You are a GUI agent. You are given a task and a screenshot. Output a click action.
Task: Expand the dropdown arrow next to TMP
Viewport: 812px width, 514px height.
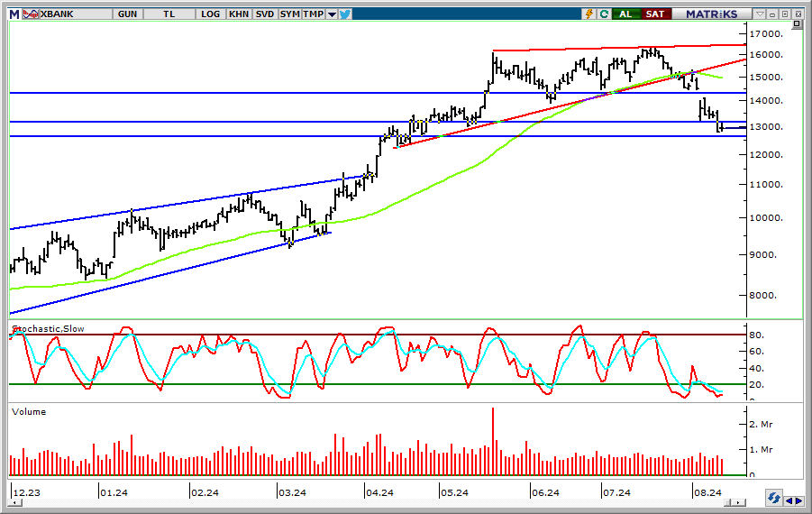(332, 14)
